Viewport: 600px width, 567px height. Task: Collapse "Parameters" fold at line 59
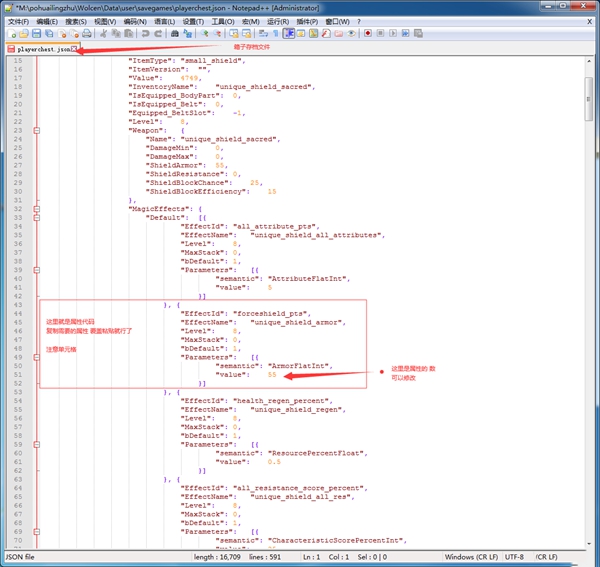click(37, 445)
